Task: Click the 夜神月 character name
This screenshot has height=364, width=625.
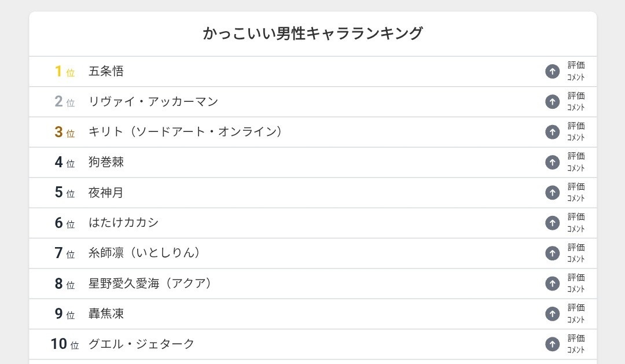Action: (x=106, y=192)
